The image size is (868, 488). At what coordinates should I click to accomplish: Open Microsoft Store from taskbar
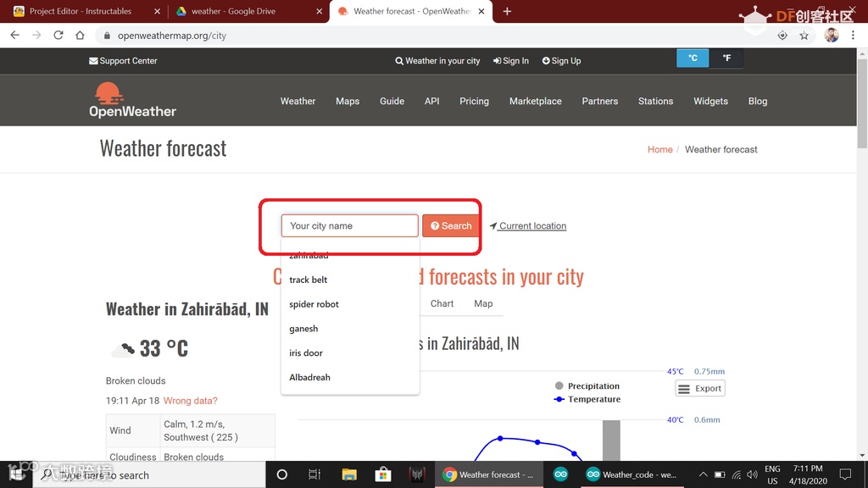tap(382, 474)
